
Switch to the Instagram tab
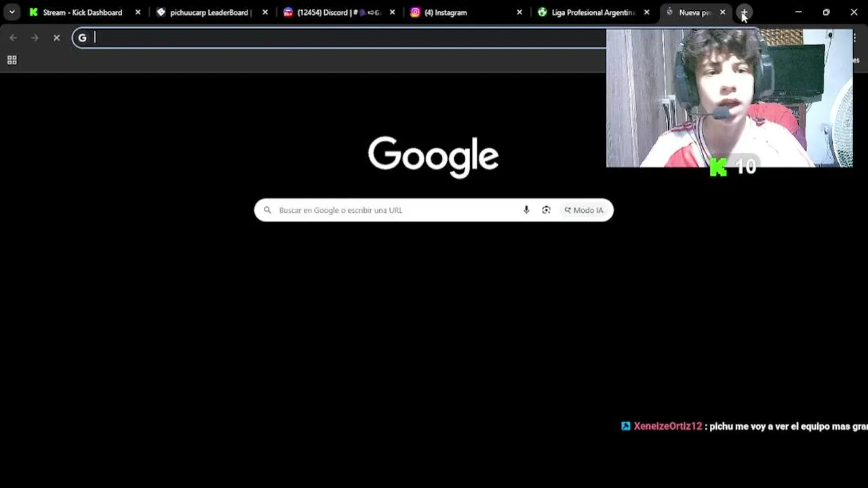click(x=467, y=12)
